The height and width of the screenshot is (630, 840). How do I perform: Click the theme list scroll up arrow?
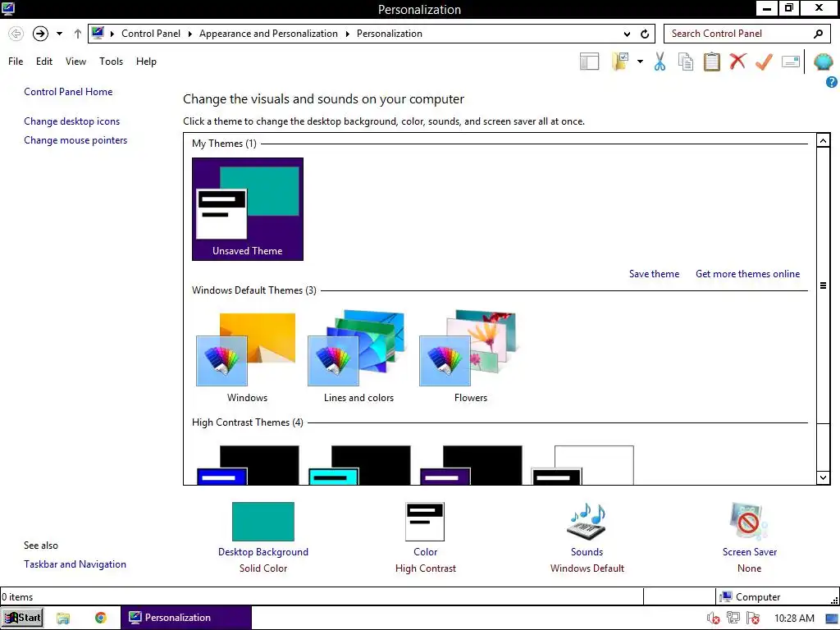tap(823, 140)
